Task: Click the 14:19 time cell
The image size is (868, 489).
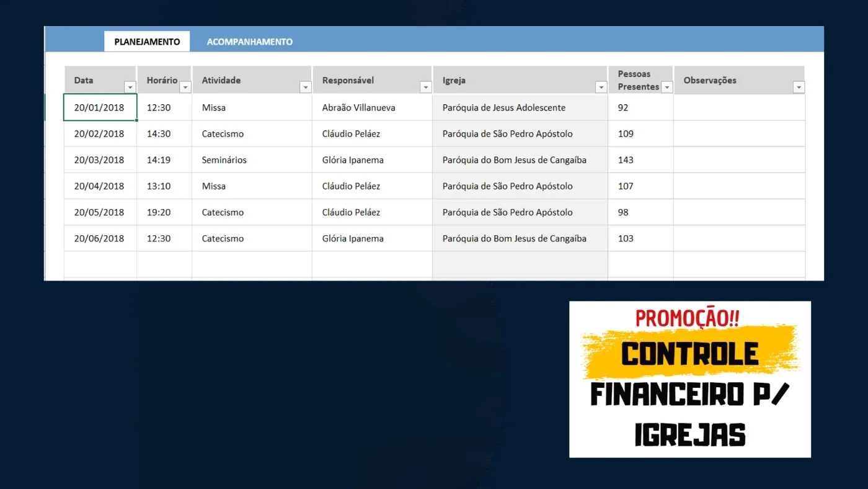Action: [x=164, y=159]
